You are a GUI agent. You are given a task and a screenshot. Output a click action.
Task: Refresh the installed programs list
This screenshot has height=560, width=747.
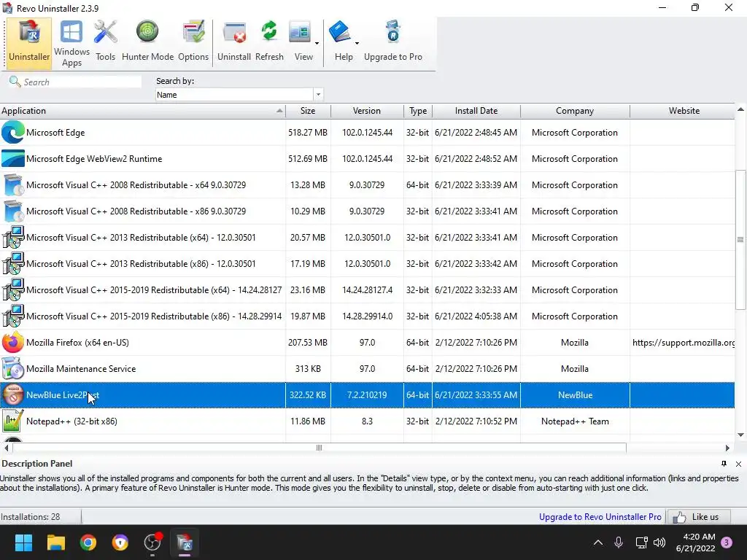(269, 42)
